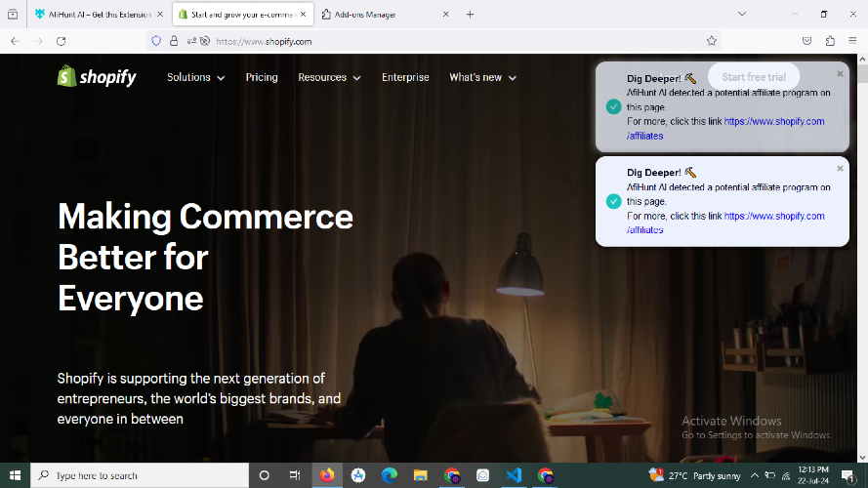The width and height of the screenshot is (868, 488).
Task: Open the Pricing page
Action: (262, 77)
